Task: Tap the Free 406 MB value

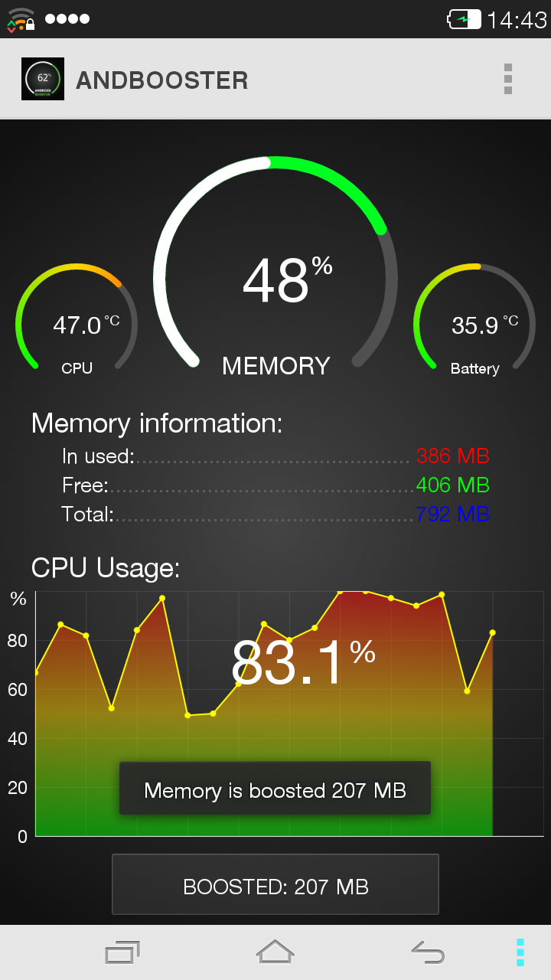Action: click(452, 485)
